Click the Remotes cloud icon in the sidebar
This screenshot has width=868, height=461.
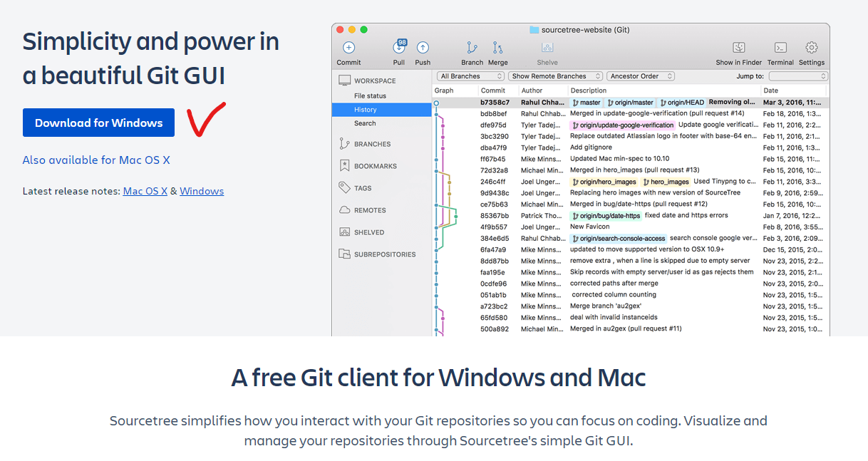(345, 210)
